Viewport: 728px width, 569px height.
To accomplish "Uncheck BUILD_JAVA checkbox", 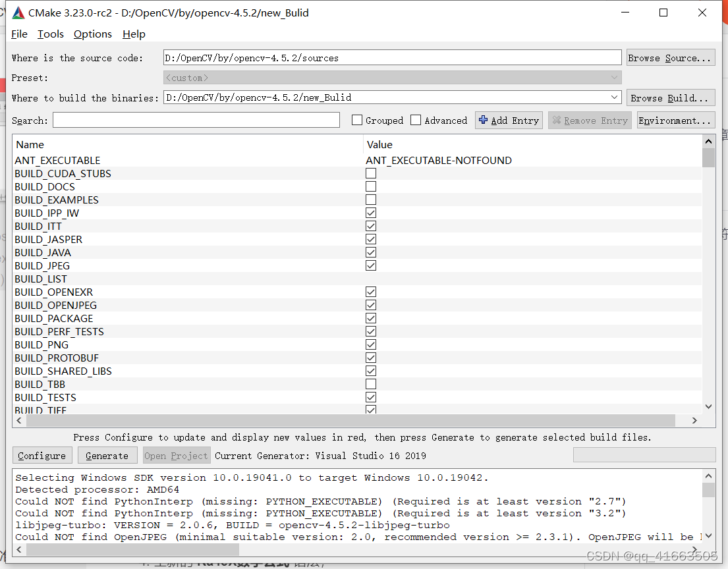I will click(370, 252).
